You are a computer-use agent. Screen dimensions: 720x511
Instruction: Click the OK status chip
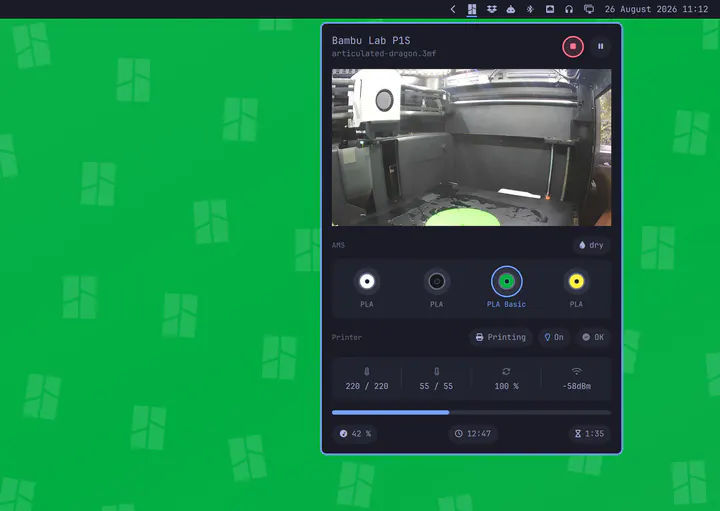[x=593, y=337]
